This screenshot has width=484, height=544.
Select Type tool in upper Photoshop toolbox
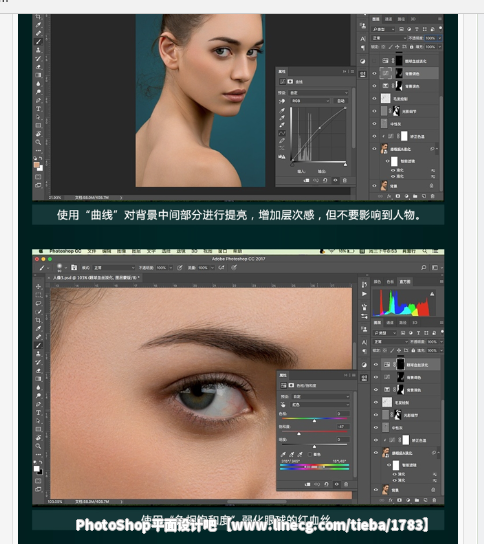pos(38,109)
